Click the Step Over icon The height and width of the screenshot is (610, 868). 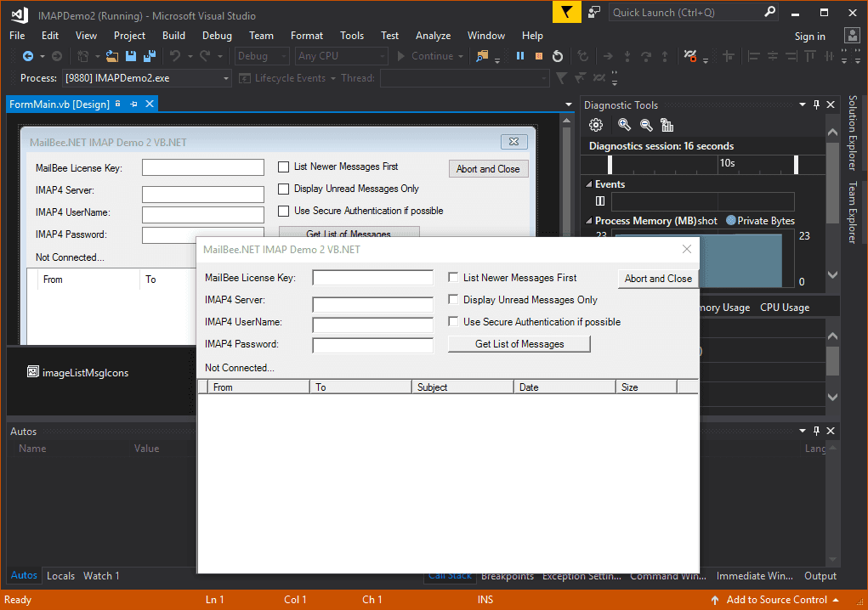pos(646,56)
